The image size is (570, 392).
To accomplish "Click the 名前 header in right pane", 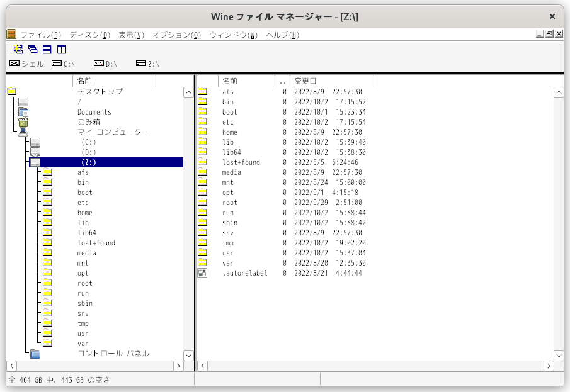I will 231,81.
